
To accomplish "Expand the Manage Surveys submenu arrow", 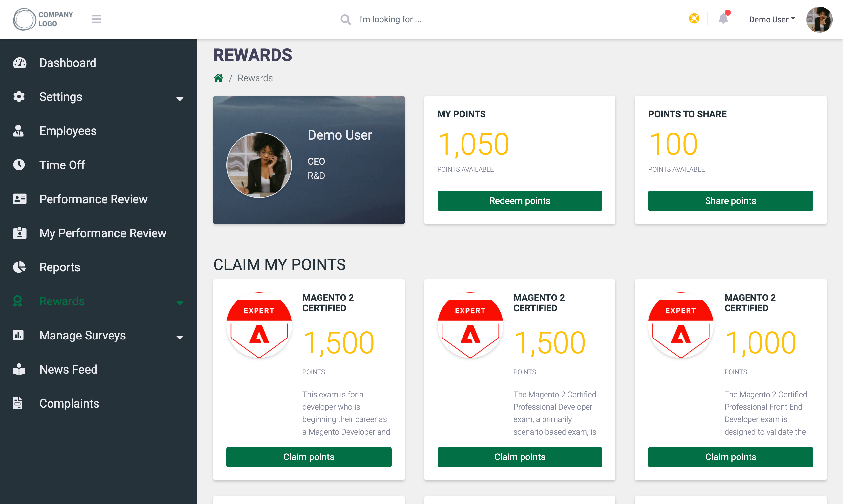I will tap(180, 337).
